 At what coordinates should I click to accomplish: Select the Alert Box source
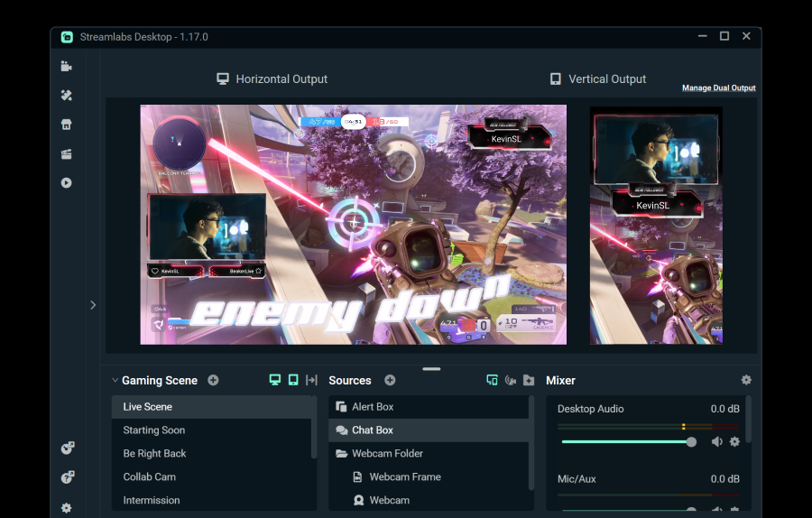coord(429,407)
